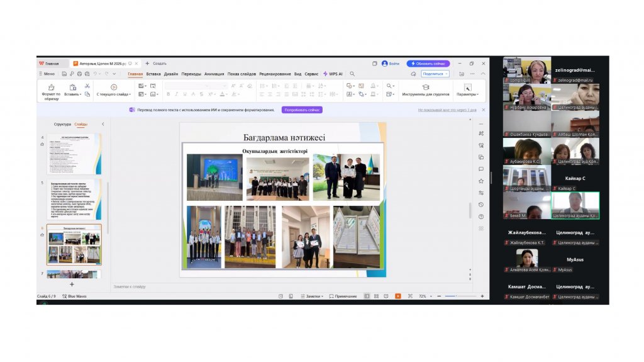Click the Обновить сейчас update button
Viewport: 644px width, 362px height.
(x=428, y=64)
